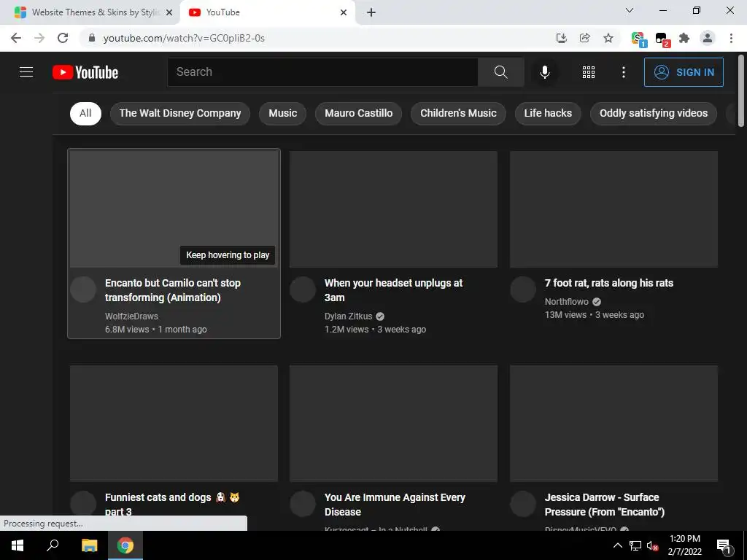The height and width of the screenshot is (560, 747).
Task: Open Jessica Darrow Surface Pressure thumbnail
Action: pos(614,424)
